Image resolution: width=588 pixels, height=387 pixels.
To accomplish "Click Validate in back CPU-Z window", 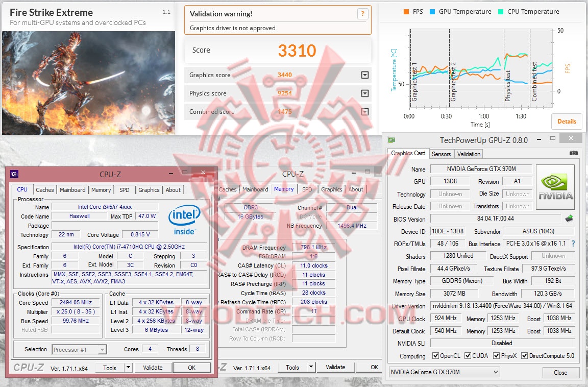I will click(x=335, y=367).
